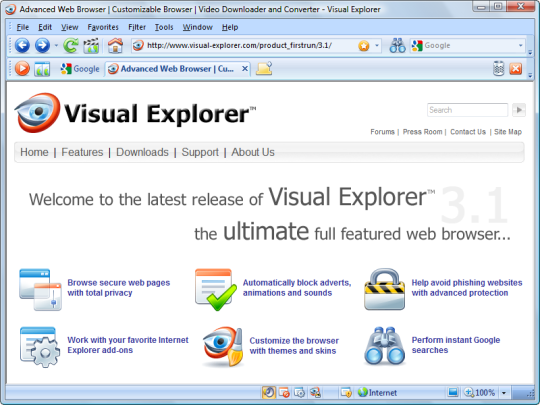Open the View menu
Screen dimensions: 540x405
click(70, 27)
